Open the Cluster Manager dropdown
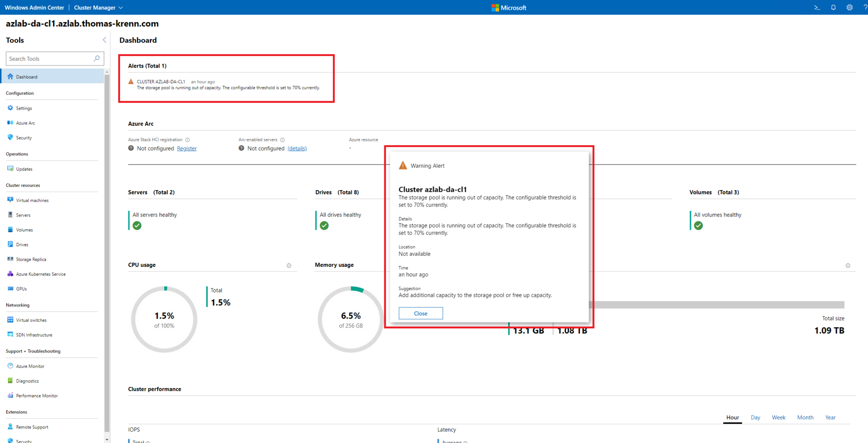 (x=99, y=8)
